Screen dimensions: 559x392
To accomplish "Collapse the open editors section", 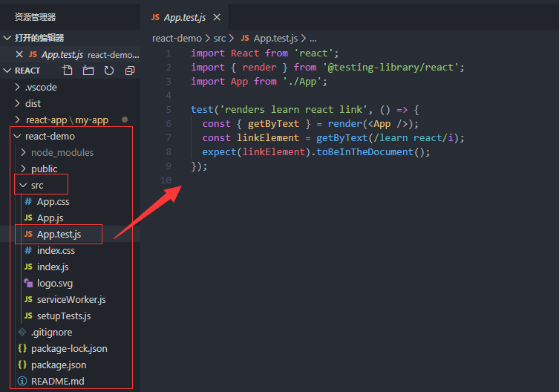I will click(x=7, y=38).
